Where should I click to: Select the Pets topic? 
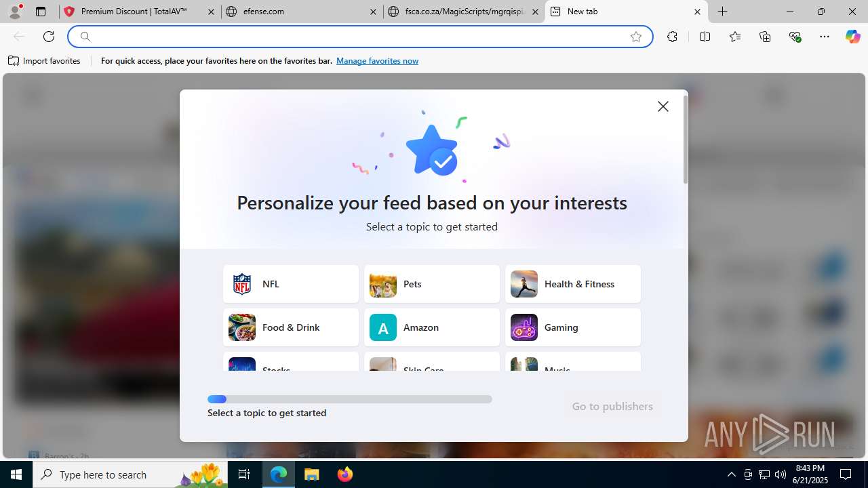[432, 284]
